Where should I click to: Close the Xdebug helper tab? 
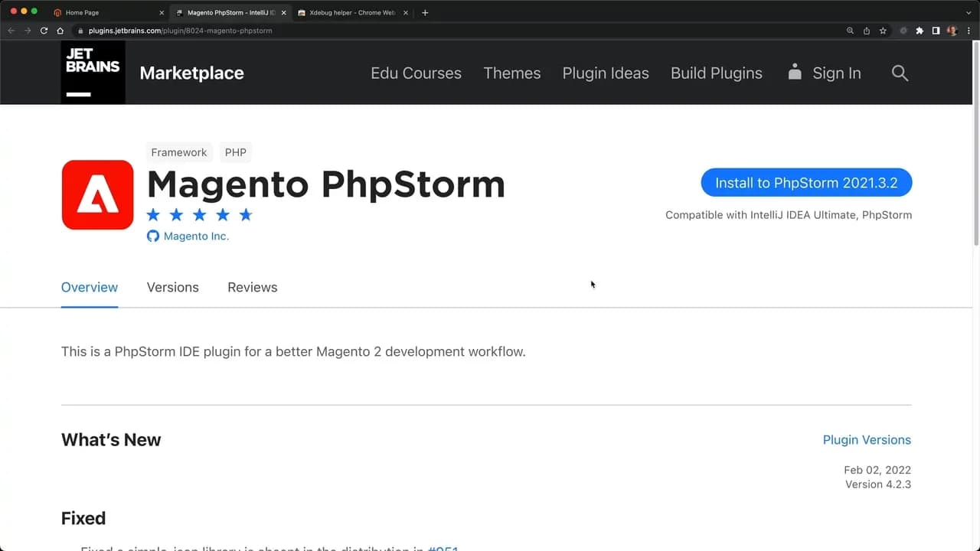point(405,13)
